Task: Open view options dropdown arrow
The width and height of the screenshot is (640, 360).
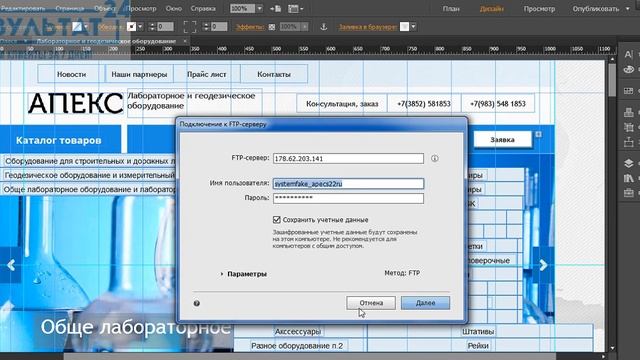Action: click(302, 9)
